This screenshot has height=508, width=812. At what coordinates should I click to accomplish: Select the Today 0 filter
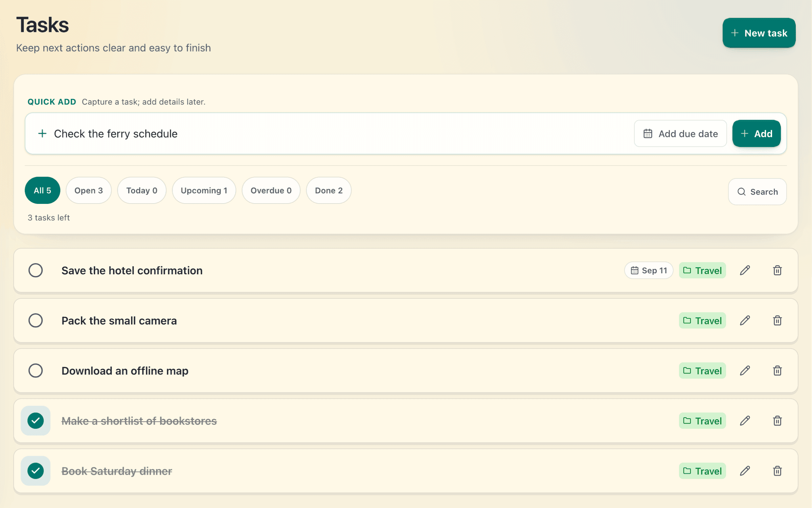(x=142, y=190)
